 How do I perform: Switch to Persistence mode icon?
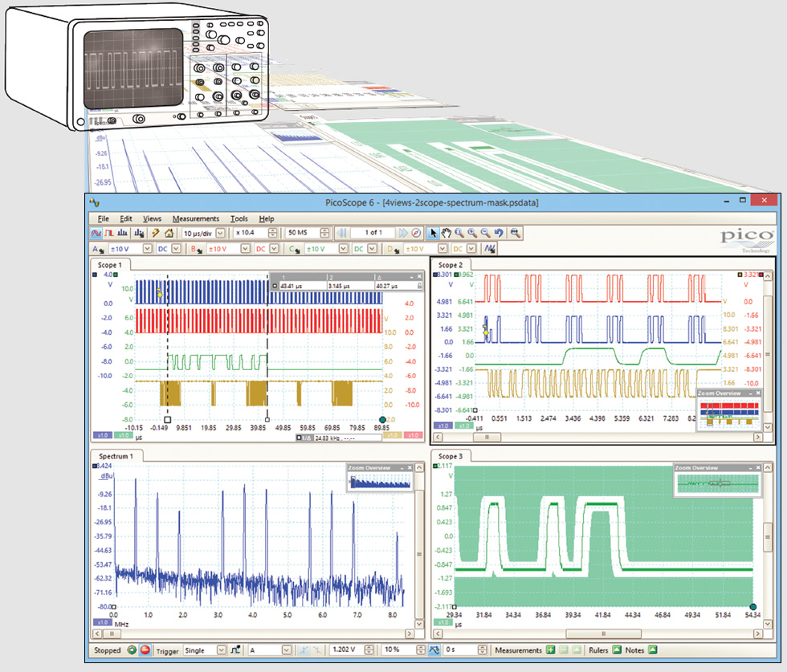pos(109,234)
